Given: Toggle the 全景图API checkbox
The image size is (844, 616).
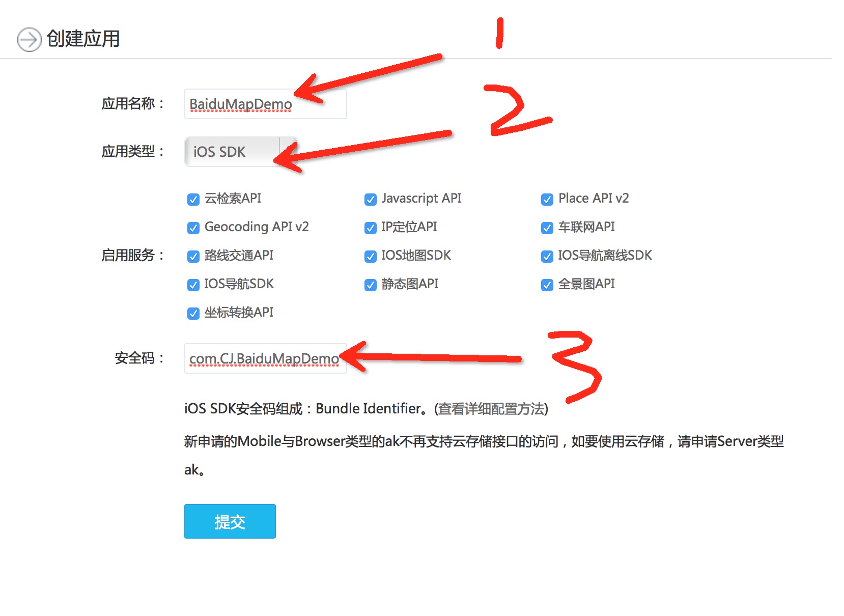Looking at the screenshot, I should click(x=547, y=285).
